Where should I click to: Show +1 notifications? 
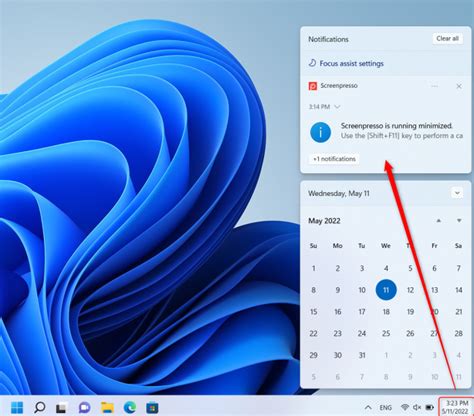click(334, 159)
